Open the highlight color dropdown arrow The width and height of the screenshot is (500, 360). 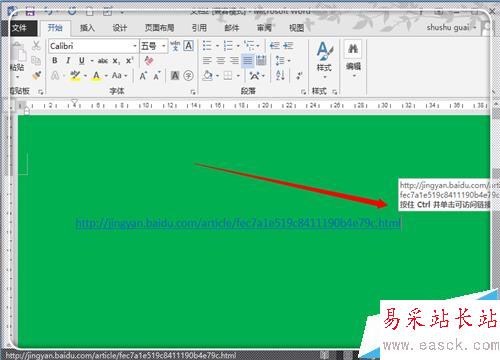(x=85, y=76)
